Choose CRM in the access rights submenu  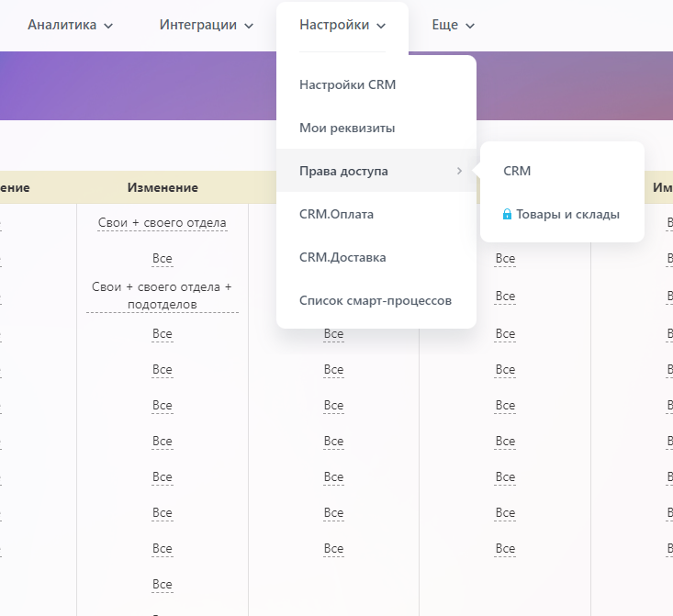517,171
